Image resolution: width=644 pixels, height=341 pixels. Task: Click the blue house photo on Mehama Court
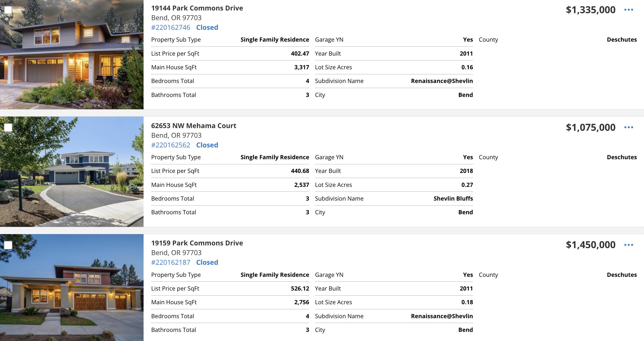(72, 172)
